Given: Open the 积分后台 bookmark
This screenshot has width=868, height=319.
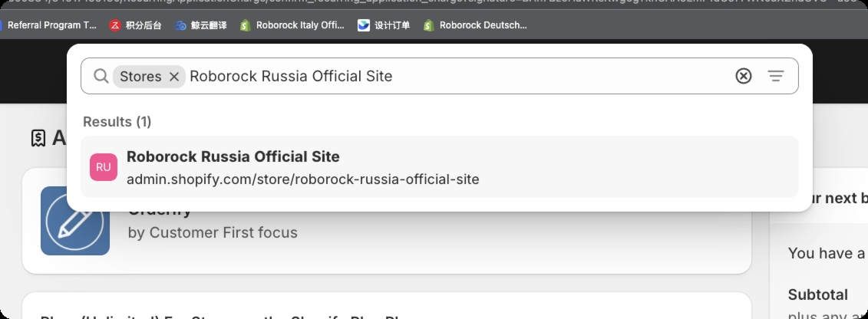Looking at the screenshot, I should click(136, 25).
